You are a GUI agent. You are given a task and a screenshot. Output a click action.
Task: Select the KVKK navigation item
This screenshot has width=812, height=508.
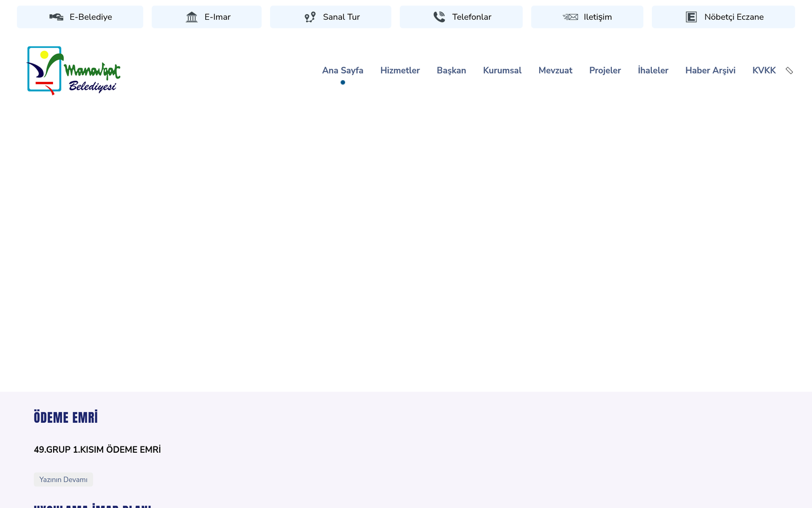pyautogui.click(x=764, y=71)
